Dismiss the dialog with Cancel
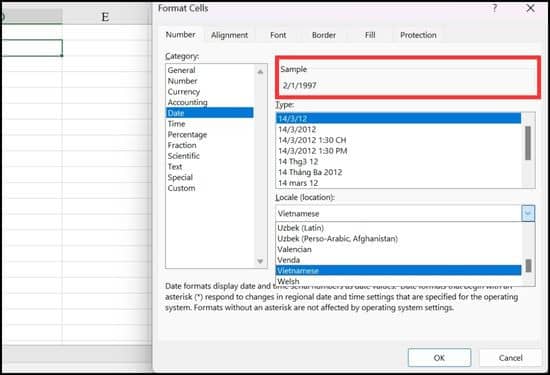The width and height of the screenshot is (550, 375). click(x=510, y=358)
